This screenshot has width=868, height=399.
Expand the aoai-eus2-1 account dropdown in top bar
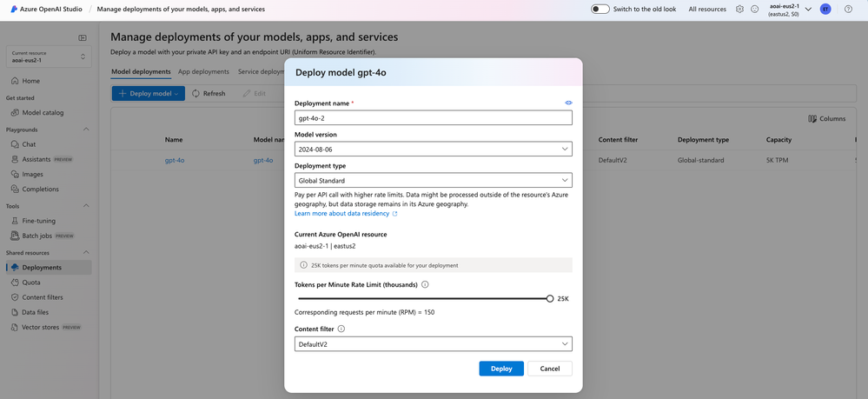pos(808,10)
